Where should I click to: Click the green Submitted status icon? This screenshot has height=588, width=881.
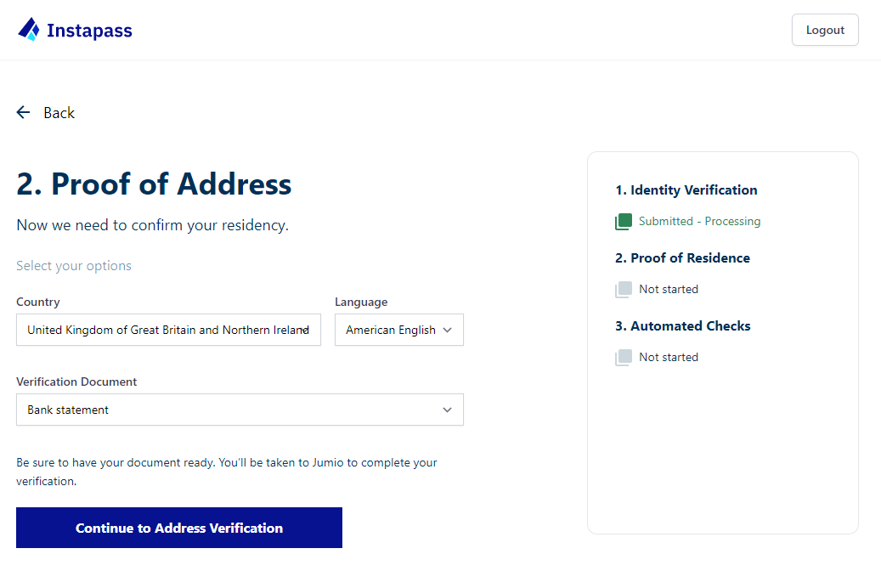click(623, 222)
